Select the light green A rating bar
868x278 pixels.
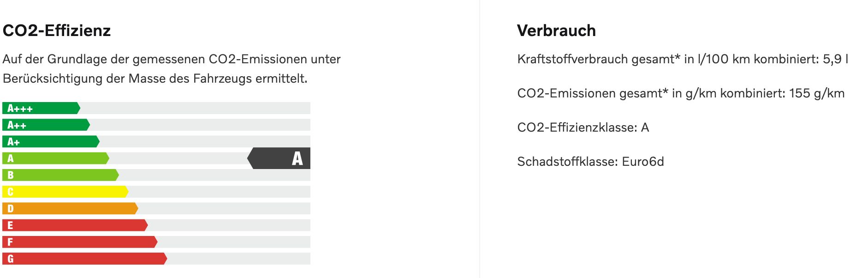pos(55,158)
